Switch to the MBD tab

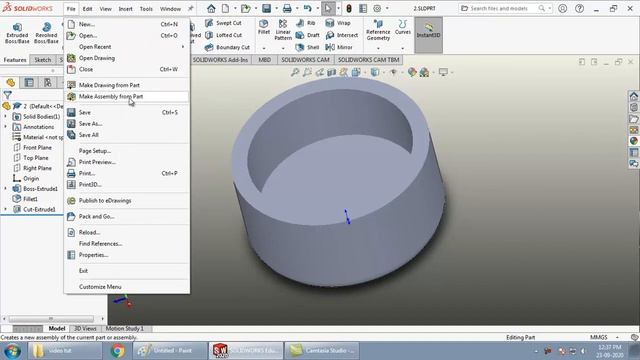264,60
